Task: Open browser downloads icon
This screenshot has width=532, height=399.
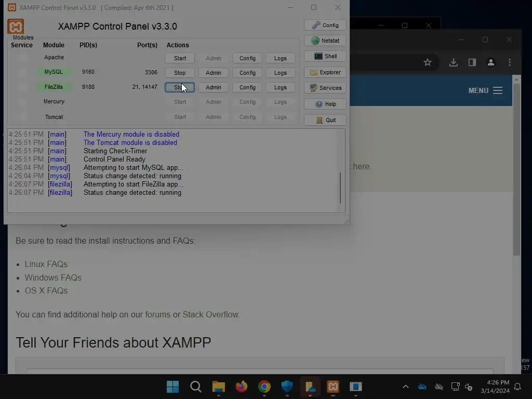Action: 453,62
